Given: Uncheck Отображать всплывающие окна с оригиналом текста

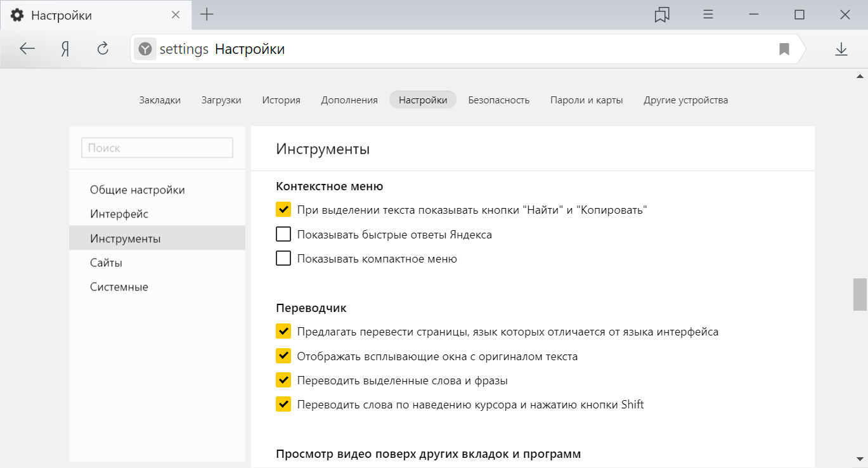Looking at the screenshot, I should click(283, 356).
